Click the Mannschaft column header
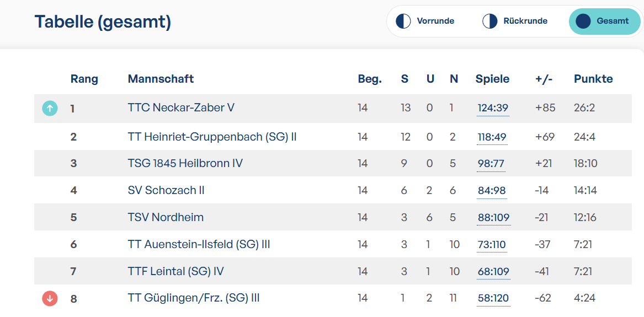The image size is (644, 317). point(161,79)
